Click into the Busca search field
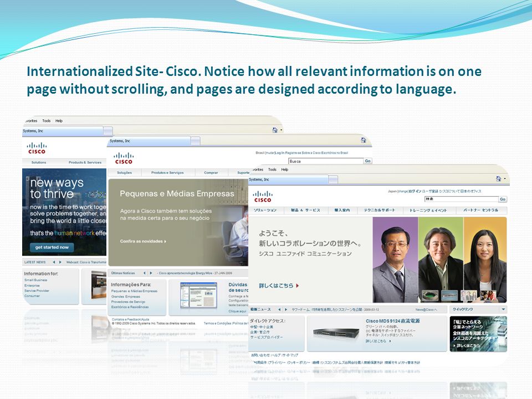This screenshot has width=532, height=399. click(326, 161)
